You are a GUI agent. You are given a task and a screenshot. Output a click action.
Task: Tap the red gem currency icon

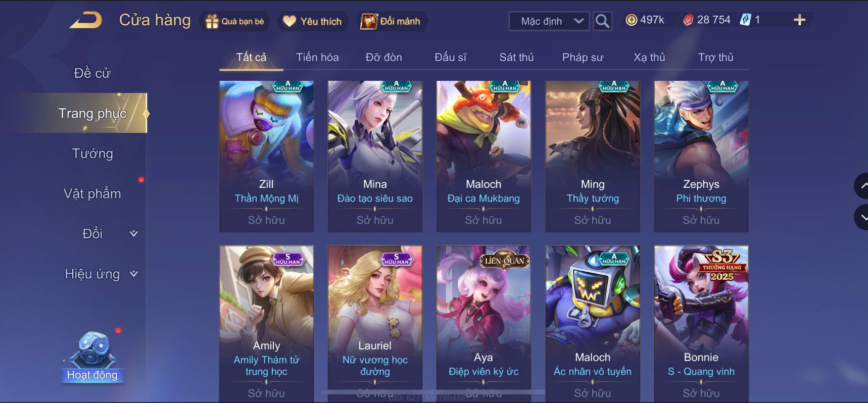[688, 20]
